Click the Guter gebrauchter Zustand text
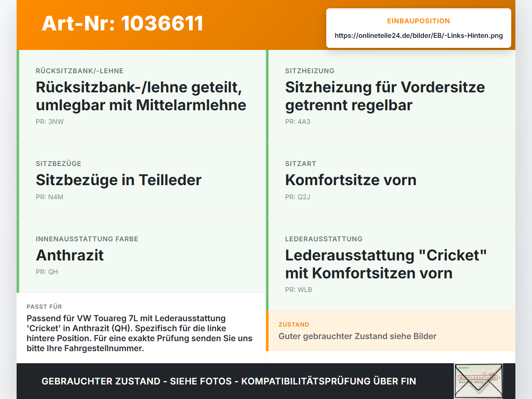Image resolution: width=532 pixels, height=399 pixels. 357,336
